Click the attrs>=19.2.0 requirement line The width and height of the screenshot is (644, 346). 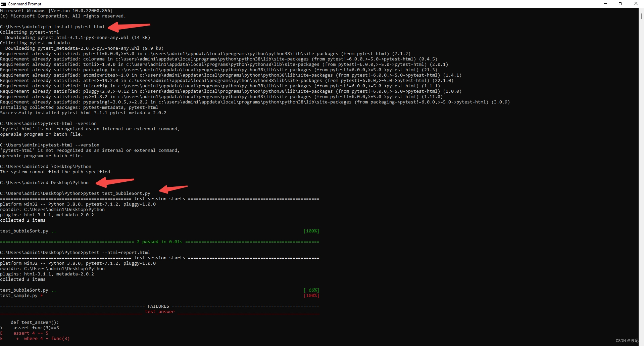click(227, 81)
